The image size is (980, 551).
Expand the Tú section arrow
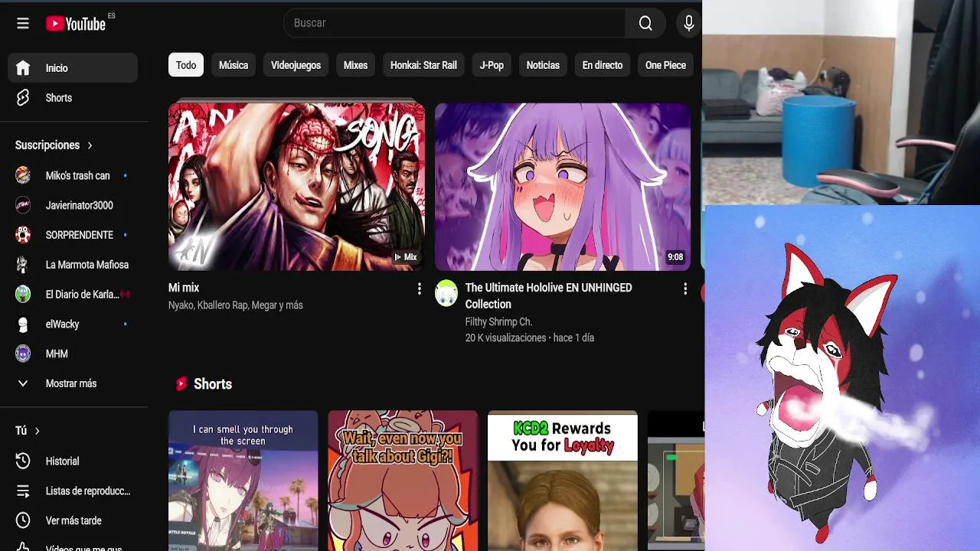(x=37, y=431)
